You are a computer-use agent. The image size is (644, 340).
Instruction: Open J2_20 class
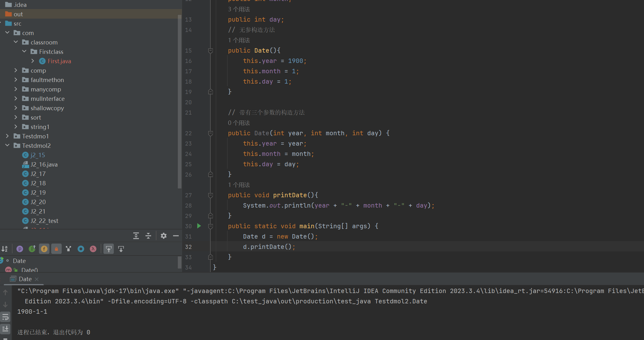(38, 202)
